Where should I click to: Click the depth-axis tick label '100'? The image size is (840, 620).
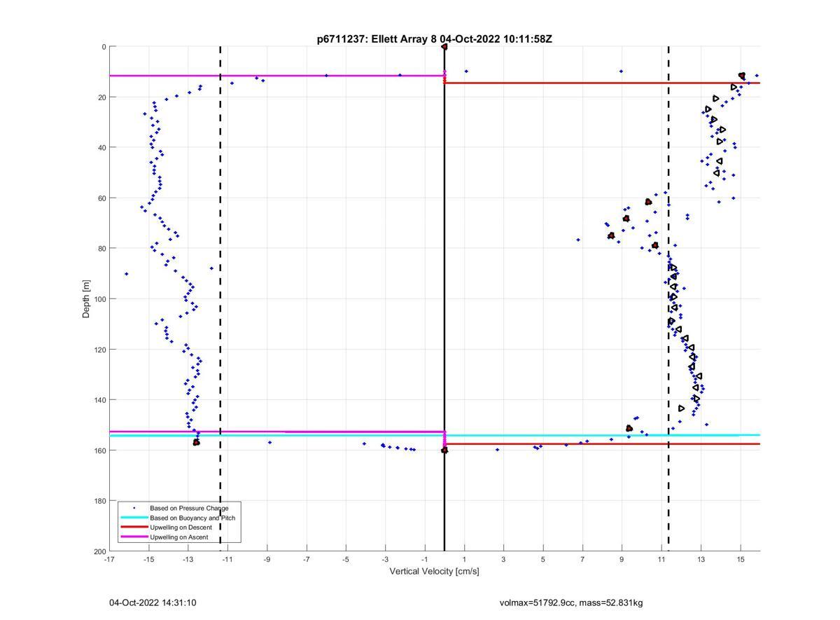[100, 299]
